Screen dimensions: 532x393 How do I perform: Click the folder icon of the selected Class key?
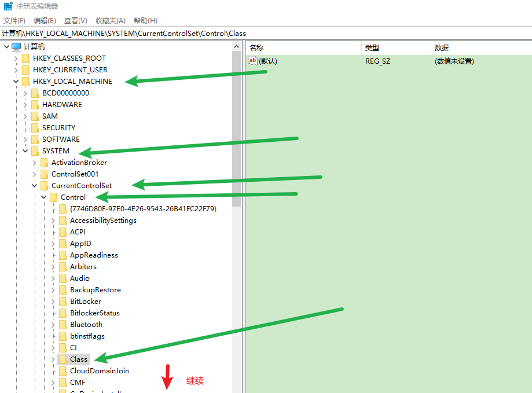[64, 359]
